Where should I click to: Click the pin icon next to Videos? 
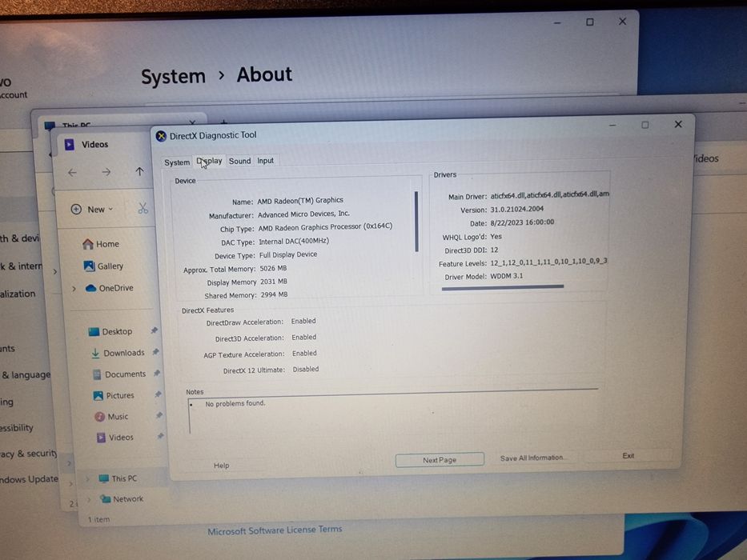click(161, 436)
